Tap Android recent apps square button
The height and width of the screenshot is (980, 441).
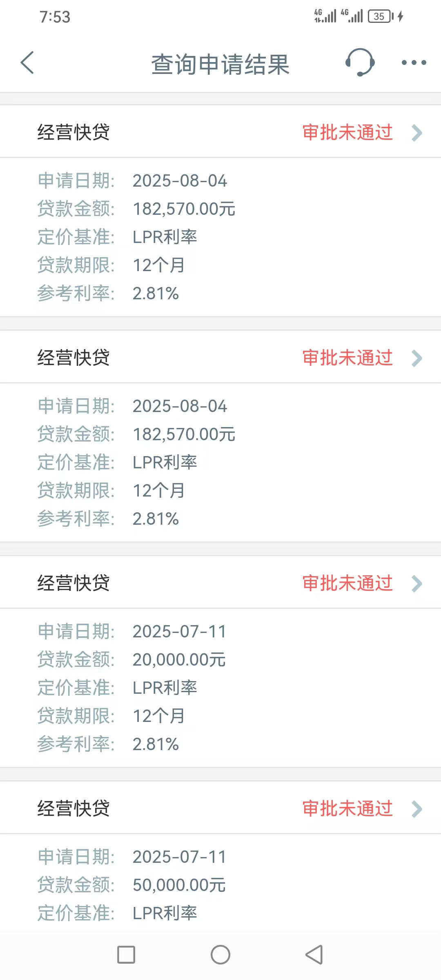[126, 955]
